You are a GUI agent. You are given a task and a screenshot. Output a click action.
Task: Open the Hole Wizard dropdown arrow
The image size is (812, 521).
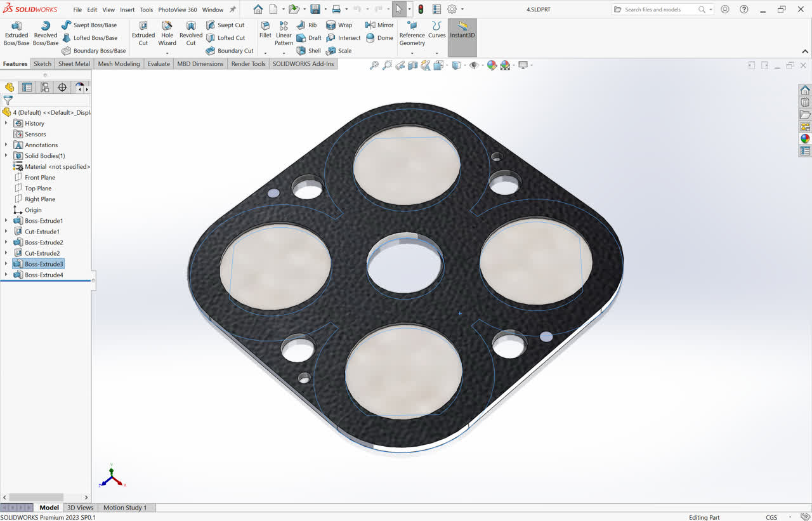tap(167, 53)
